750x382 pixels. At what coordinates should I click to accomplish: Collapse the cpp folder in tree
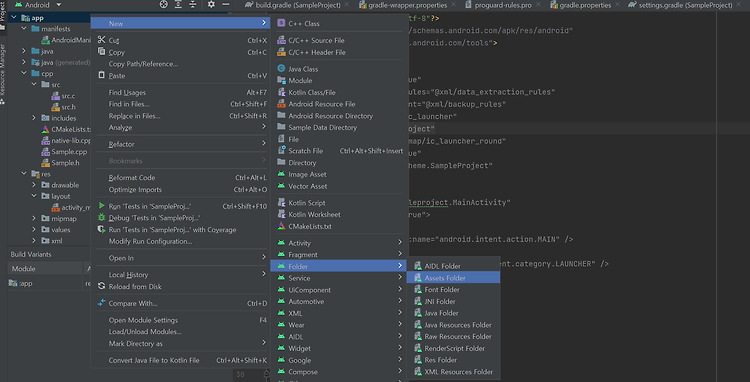click(x=24, y=74)
